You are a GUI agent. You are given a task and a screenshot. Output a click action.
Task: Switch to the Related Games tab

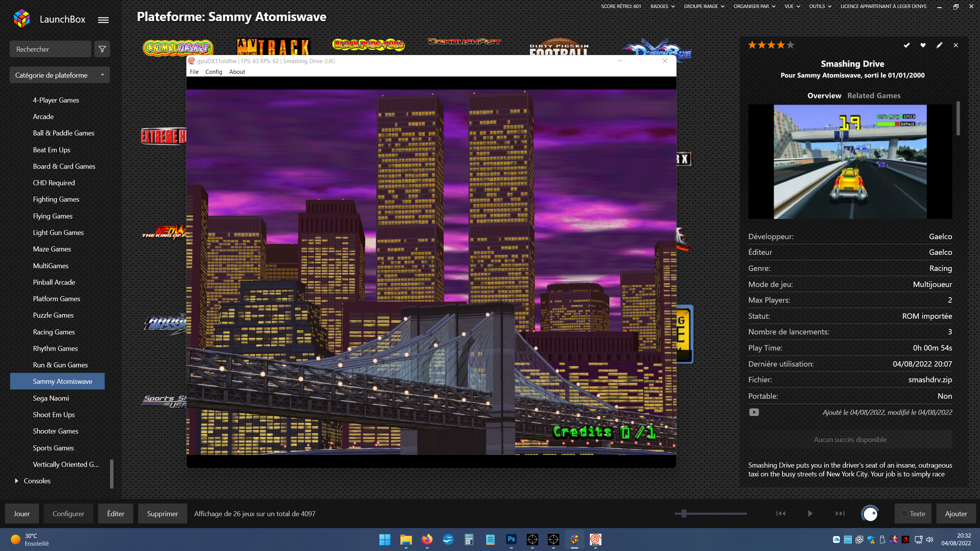pos(874,96)
